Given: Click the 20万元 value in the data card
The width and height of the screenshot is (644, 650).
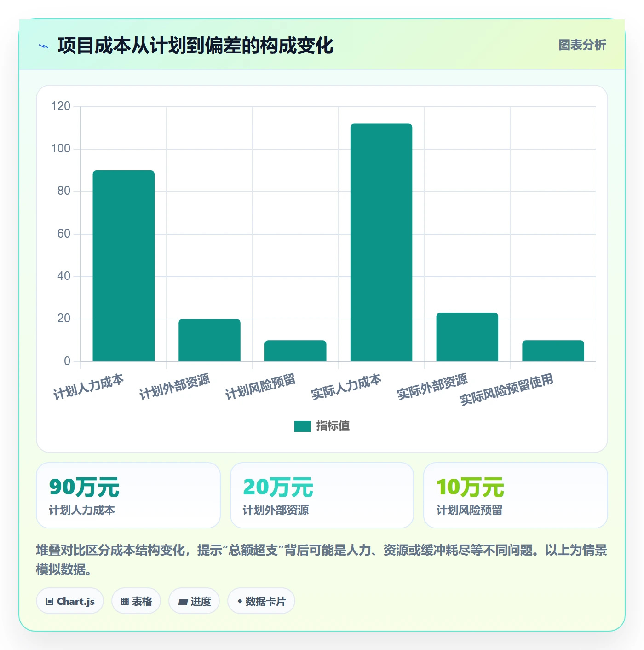Looking at the screenshot, I should tap(278, 487).
